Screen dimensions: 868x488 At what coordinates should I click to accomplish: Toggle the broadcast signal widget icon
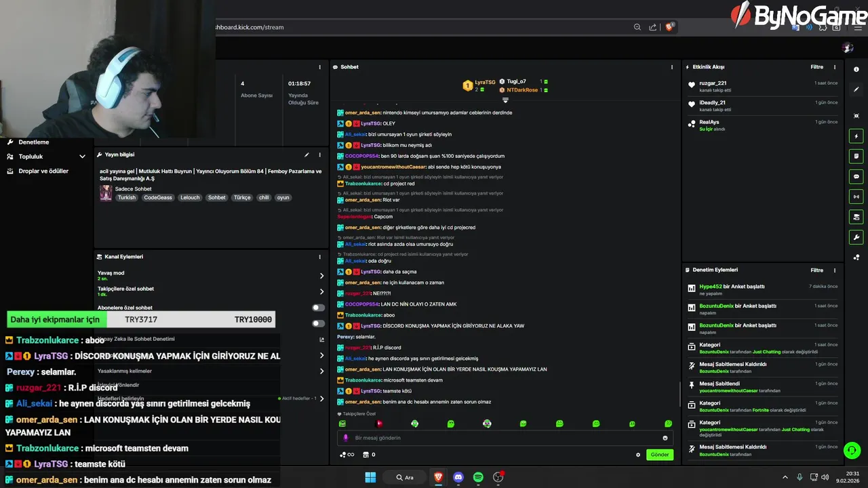pyautogui.click(x=856, y=197)
